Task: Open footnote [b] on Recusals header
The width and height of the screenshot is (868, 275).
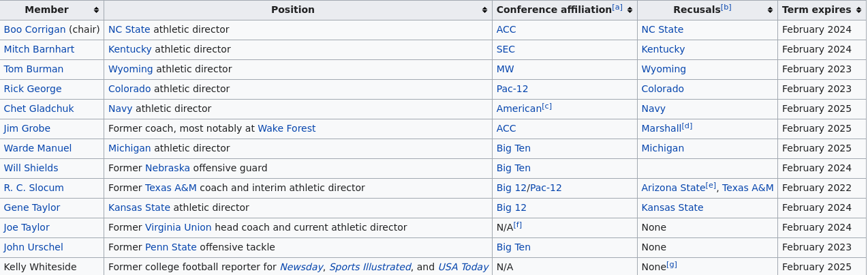Action: (726, 8)
